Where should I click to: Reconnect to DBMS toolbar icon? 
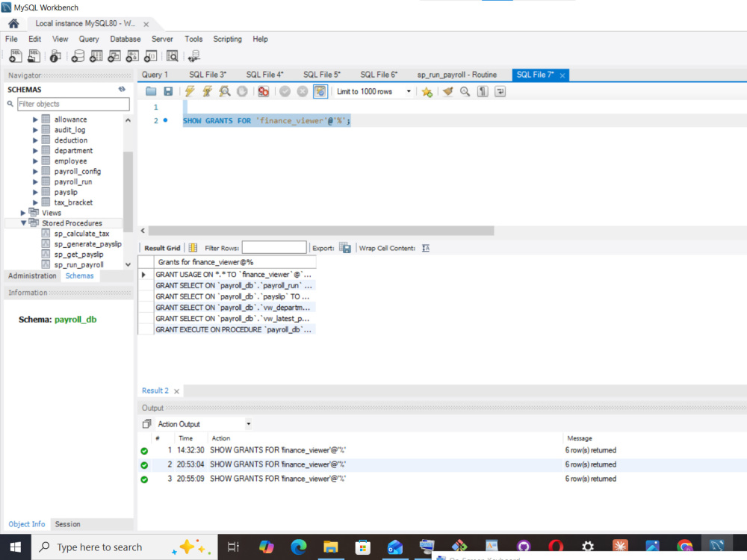[194, 56]
